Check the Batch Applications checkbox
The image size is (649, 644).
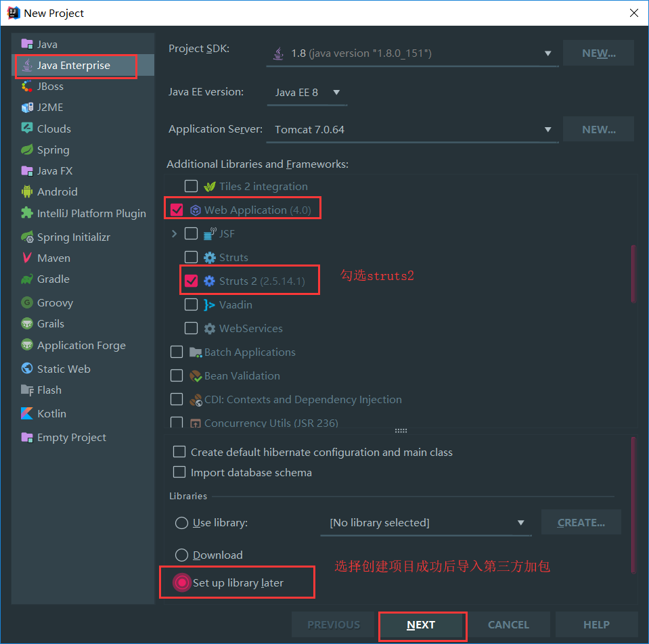point(177,352)
